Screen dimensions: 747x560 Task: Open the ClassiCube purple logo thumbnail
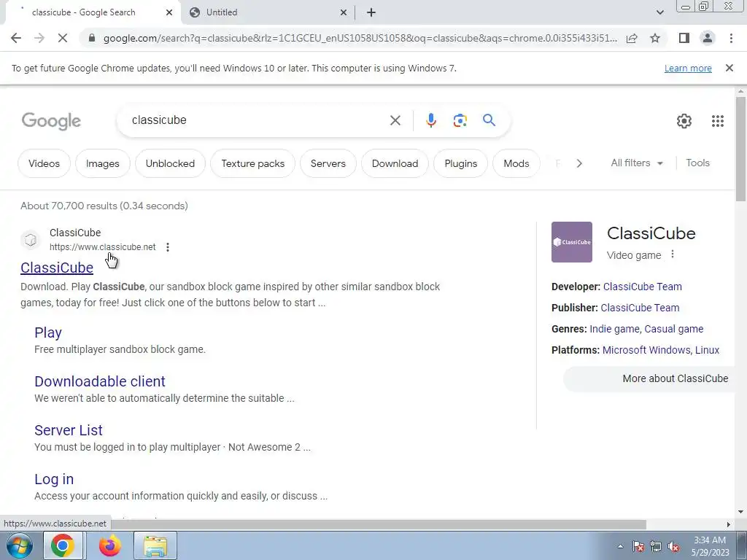click(572, 242)
